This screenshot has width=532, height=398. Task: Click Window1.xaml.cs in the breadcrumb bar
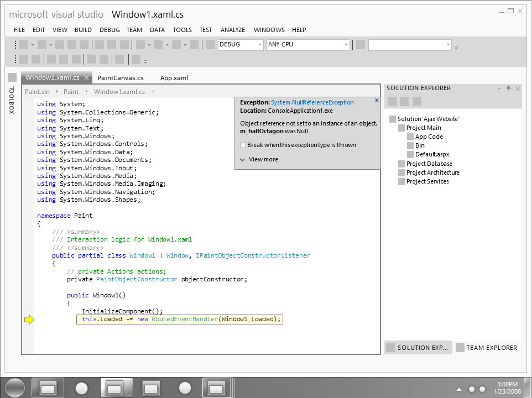119,92
